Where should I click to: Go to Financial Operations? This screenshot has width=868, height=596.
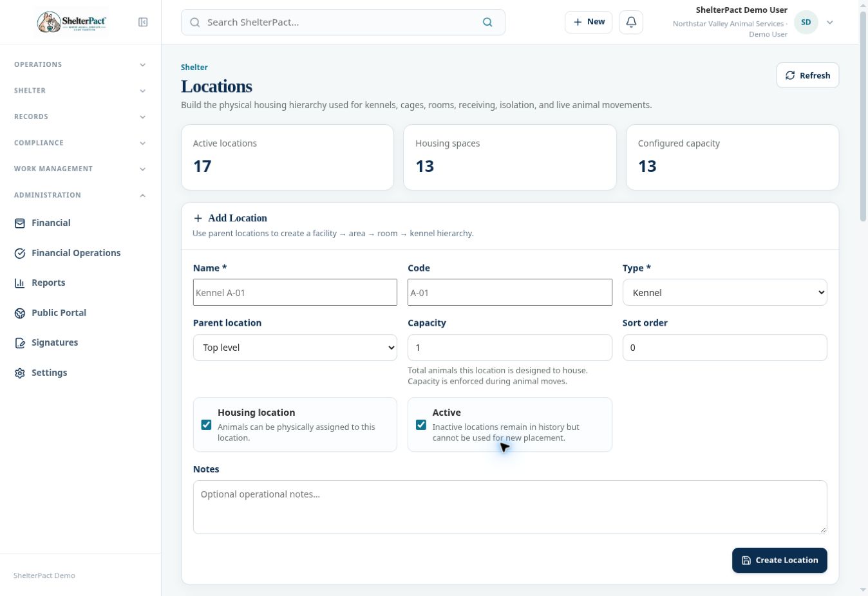click(x=80, y=253)
